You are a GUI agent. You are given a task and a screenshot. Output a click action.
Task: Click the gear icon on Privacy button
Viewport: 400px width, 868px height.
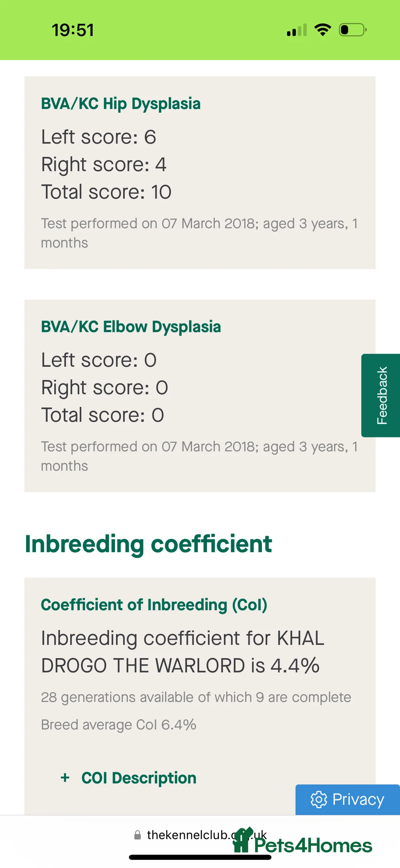tap(319, 799)
